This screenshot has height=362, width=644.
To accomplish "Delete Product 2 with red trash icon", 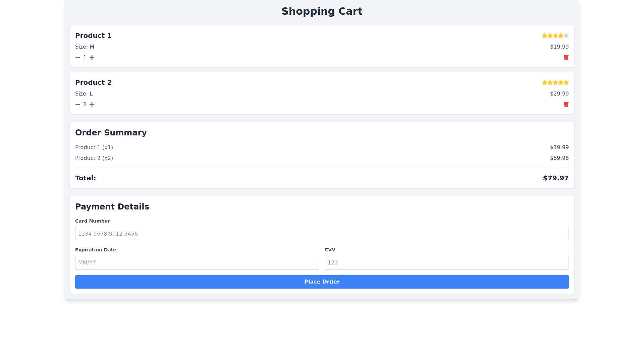I will coord(566,105).
